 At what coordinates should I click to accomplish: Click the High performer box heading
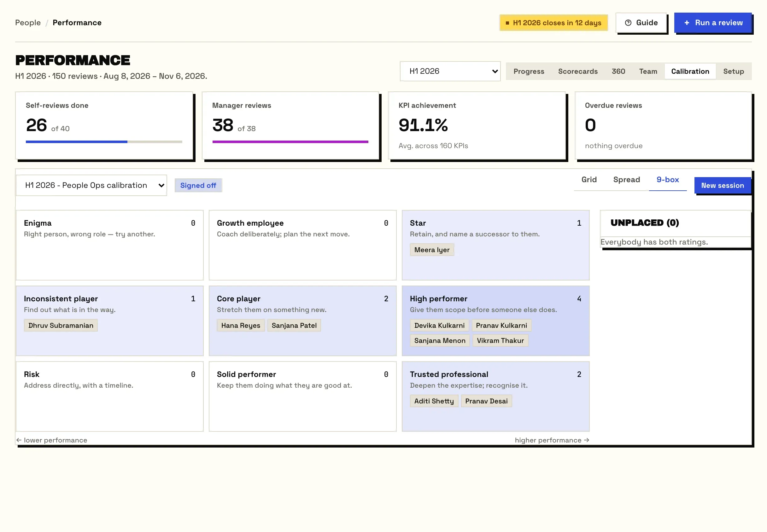438,299
